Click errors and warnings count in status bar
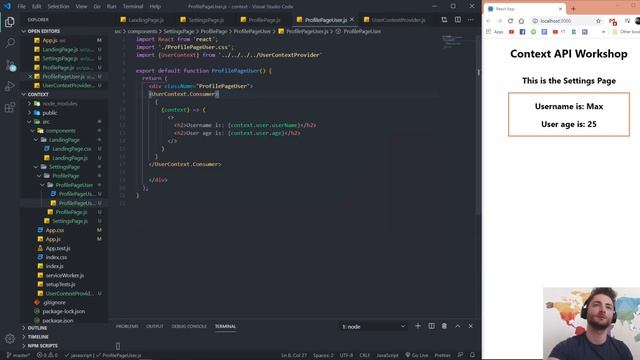640x360 pixels. [x=47, y=355]
